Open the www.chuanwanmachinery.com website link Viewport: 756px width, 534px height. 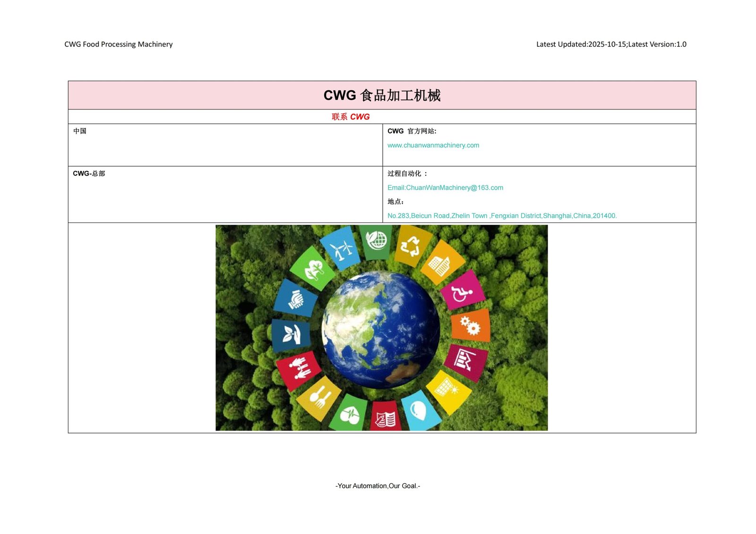pos(433,145)
